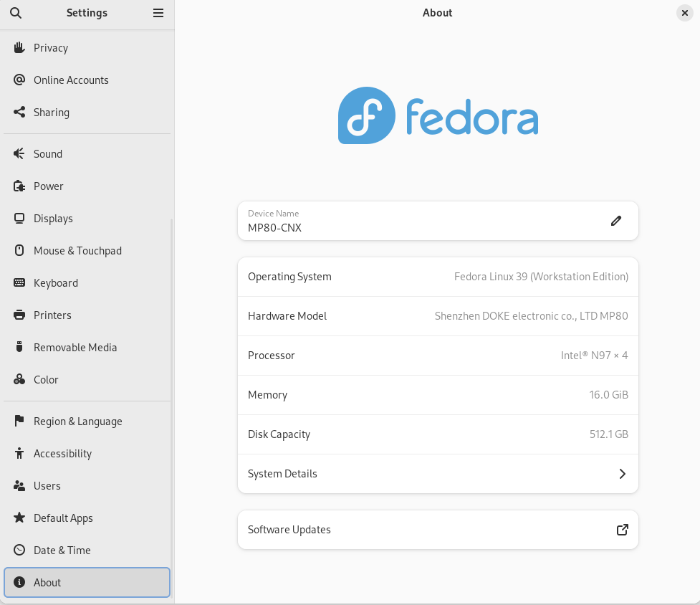Click the Disk Capacity label
The width and height of the screenshot is (700, 605).
coord(279,434)
